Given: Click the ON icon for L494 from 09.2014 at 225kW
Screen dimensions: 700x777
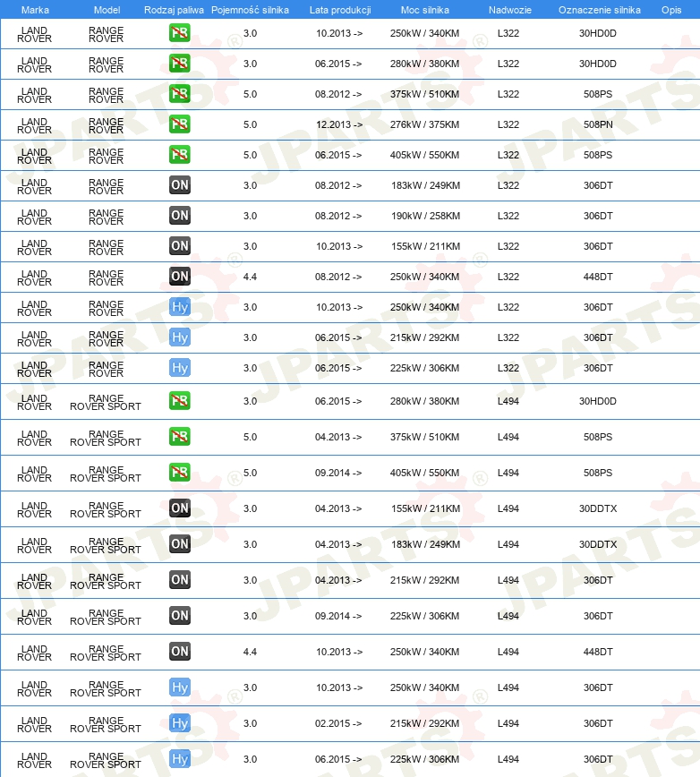Looking at the screenshot, I should (x=180, y=616).
